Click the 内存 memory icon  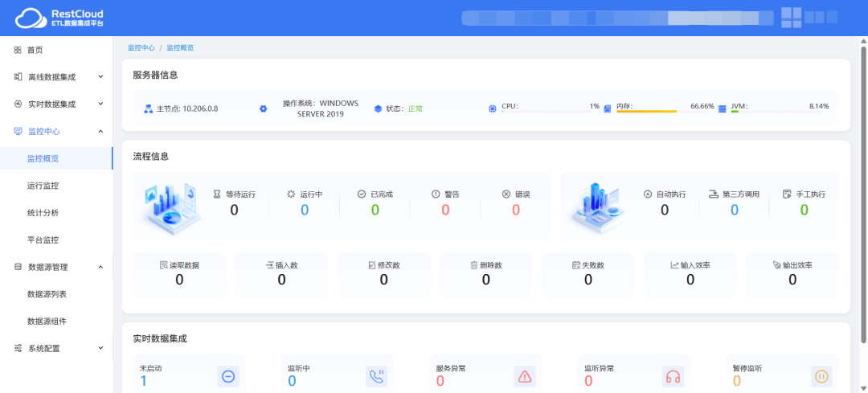click(x=608, y=109)
